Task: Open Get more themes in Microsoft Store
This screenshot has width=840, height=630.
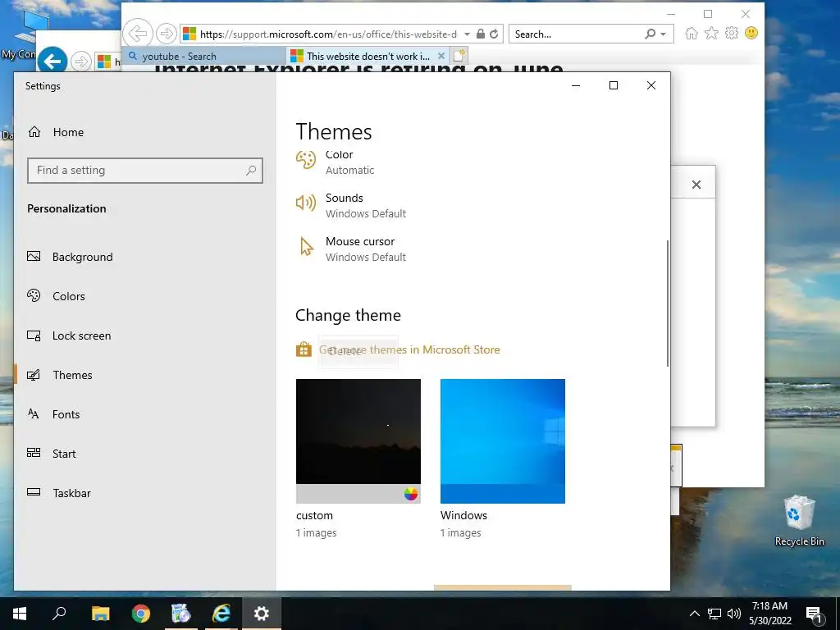Action: [x=409, y=349]
